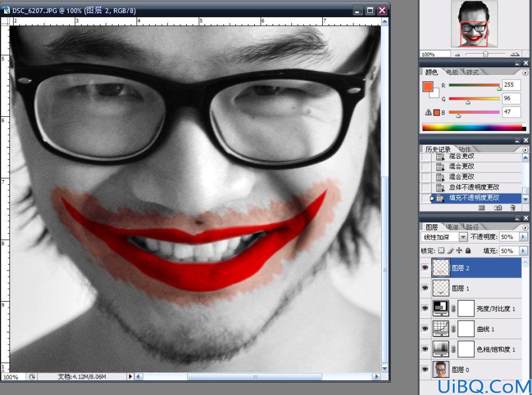Screen dimensions: 532x395
Task: Click the navigator zoom in icon
Action: point(515,54)
